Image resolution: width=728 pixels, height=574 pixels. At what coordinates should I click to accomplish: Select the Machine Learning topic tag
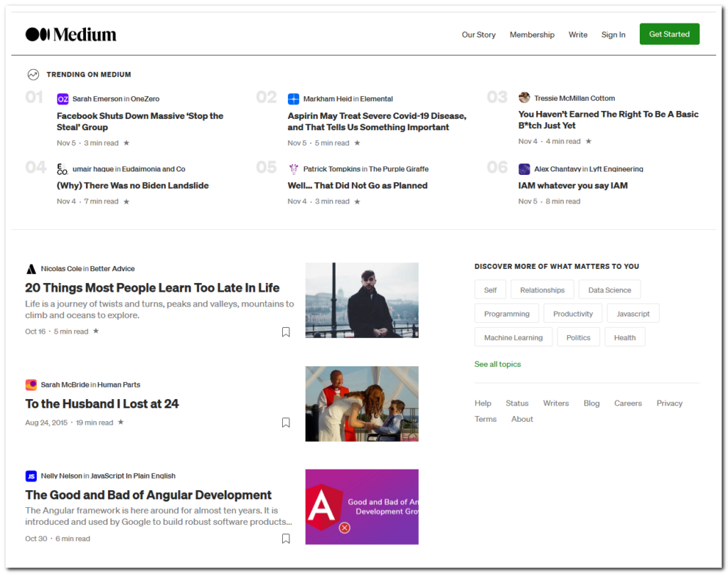tap(513, 337)
